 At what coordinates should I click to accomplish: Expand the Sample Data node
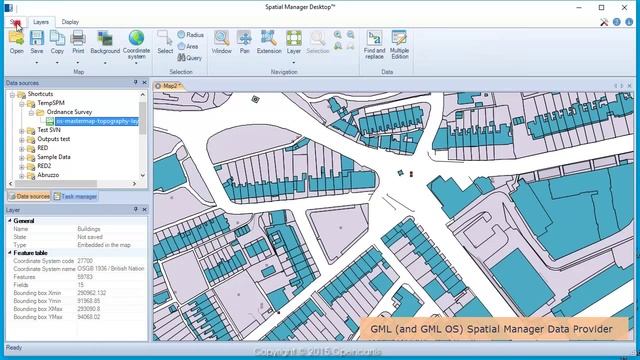[22, 158]
